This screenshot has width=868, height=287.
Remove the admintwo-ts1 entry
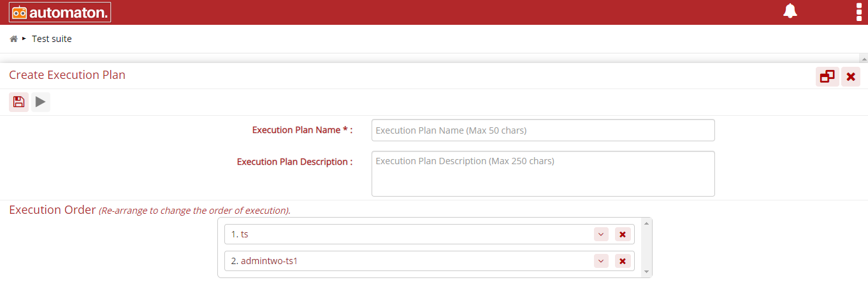tap(623, 261)
